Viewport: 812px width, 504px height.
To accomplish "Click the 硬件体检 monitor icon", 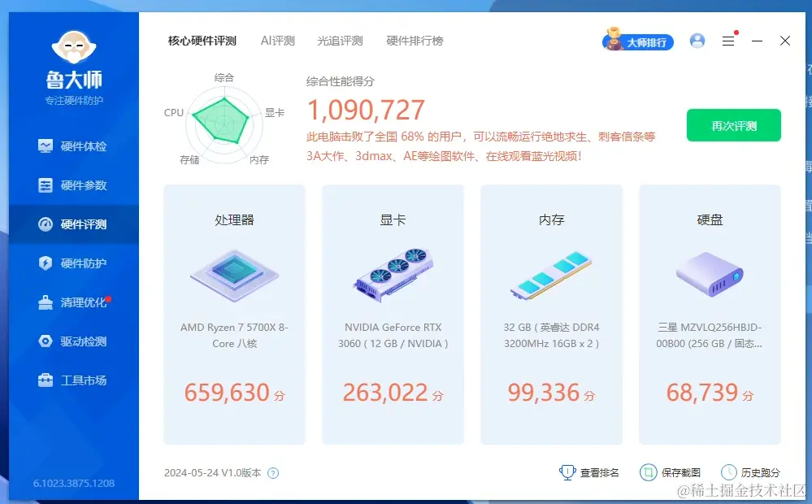I will (46, 146).
